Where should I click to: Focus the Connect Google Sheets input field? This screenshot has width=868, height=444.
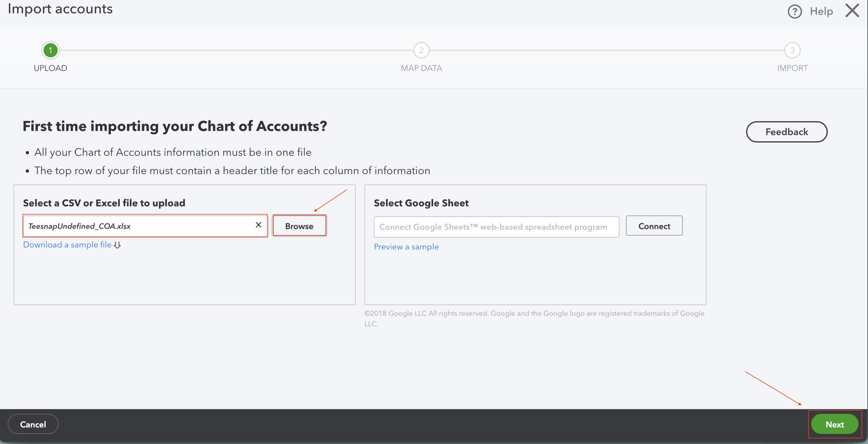[x=497, y=227]
